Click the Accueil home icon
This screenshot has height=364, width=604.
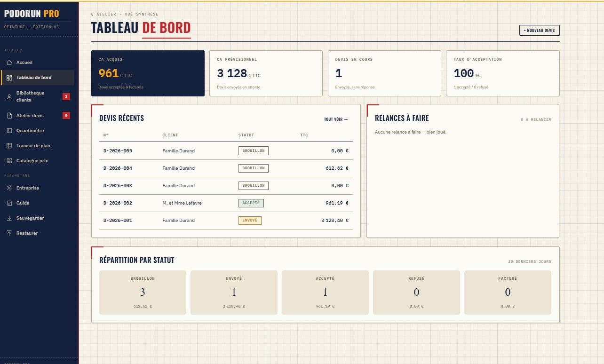[x=9, y=63]
